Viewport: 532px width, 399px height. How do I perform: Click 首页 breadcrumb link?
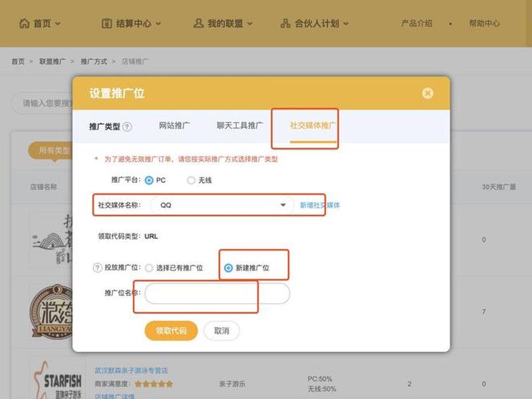[18, 61]
